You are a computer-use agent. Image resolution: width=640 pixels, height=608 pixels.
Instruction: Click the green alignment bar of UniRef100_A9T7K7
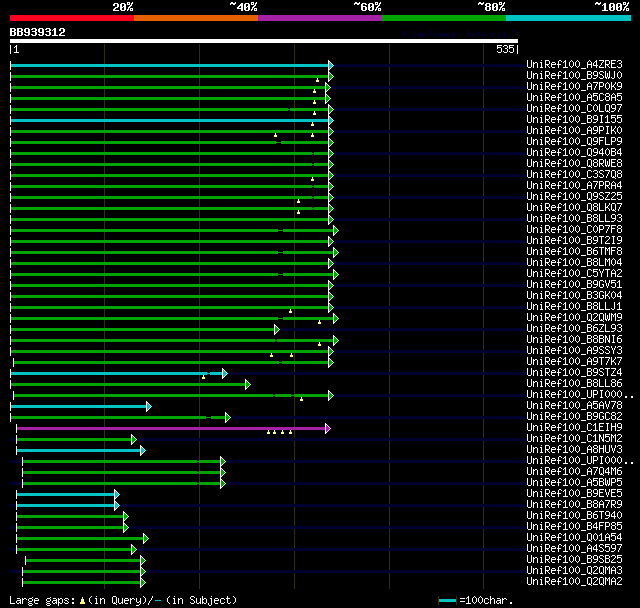[171, 363]
